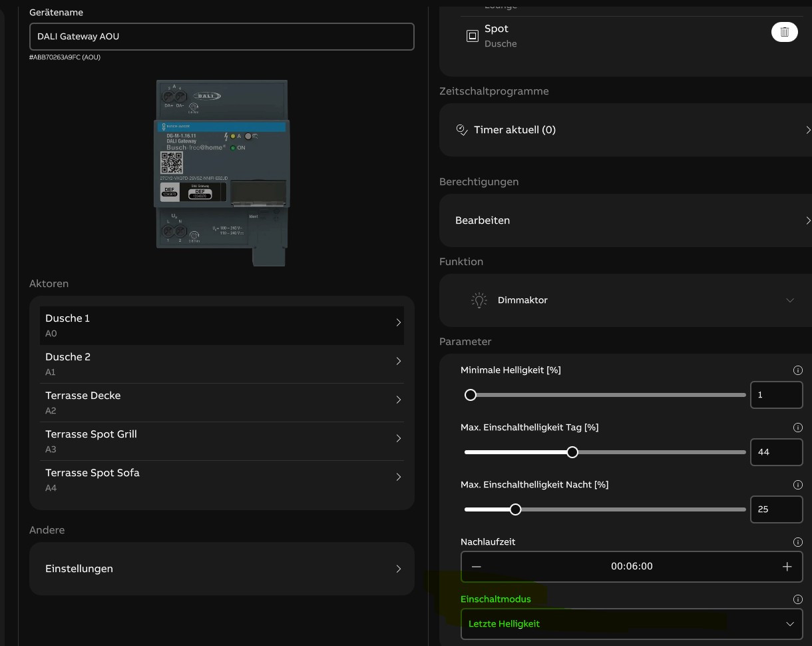Show info for Einschaltmodus parameter

[x=797, y=599]
